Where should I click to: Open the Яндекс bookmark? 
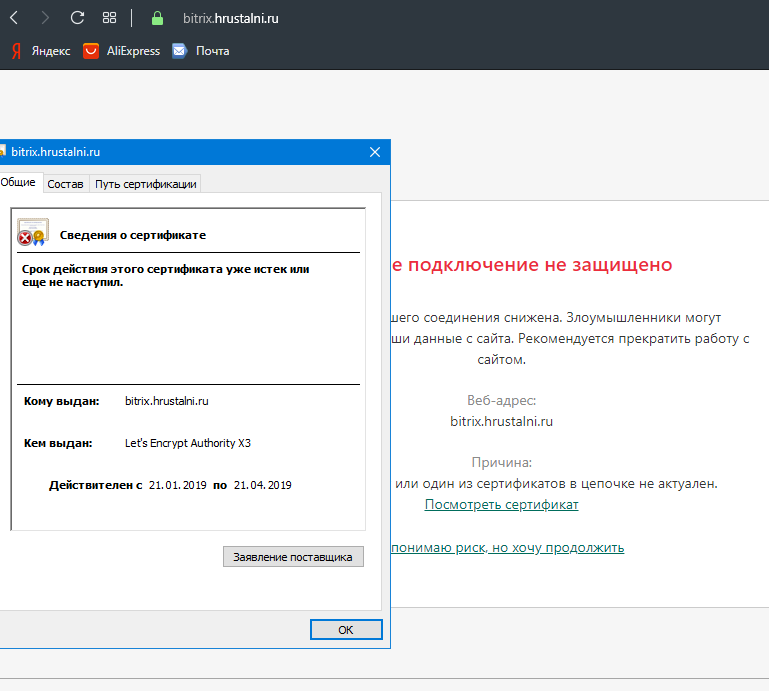pos(40,51)
